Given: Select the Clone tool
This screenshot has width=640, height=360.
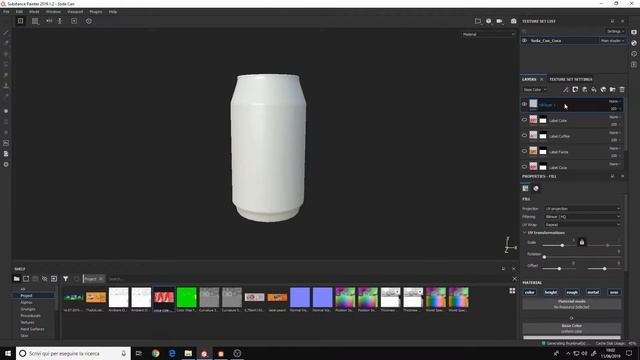Looking at the screenshot, I should click(x=6, y=86).
